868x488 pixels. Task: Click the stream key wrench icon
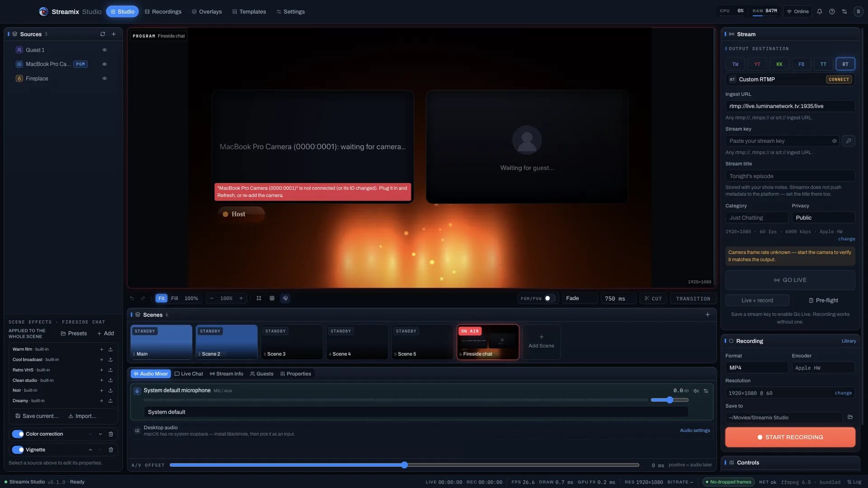tap(849, 141)
